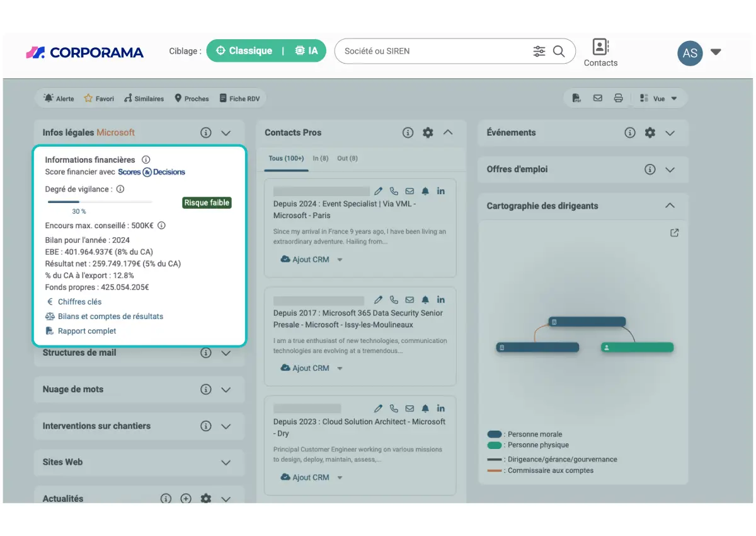Select the In (8) contacts tab

tap(321, 158)
